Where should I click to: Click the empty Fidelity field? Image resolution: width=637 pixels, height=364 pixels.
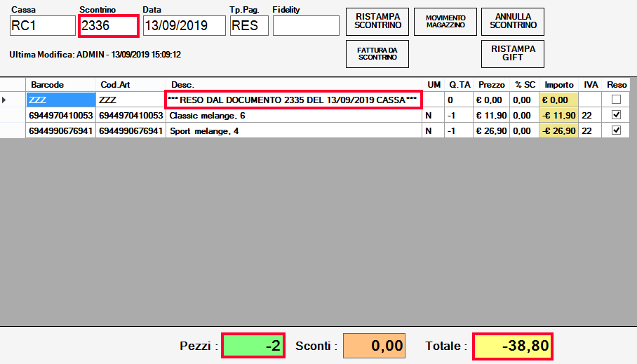pos(305,26)
